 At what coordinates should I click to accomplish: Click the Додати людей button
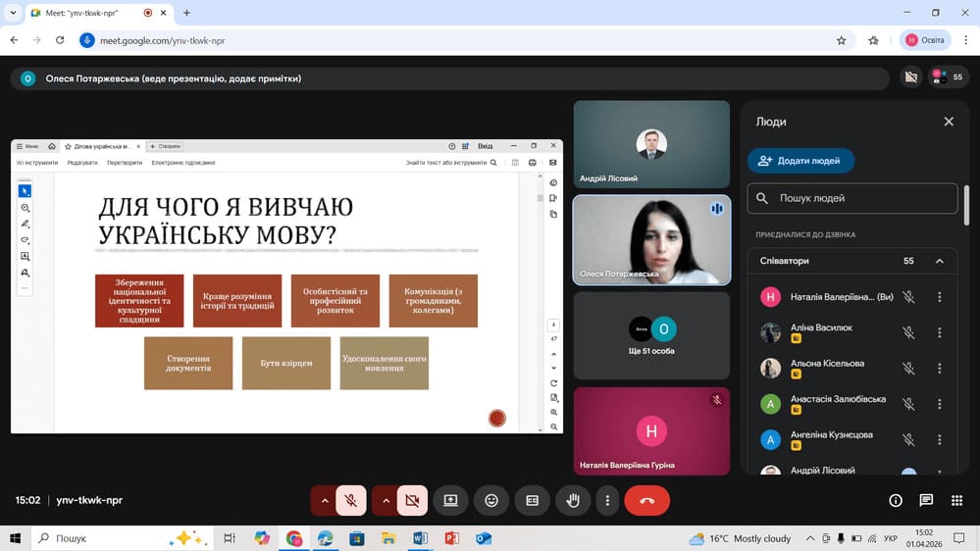[800, 161]
